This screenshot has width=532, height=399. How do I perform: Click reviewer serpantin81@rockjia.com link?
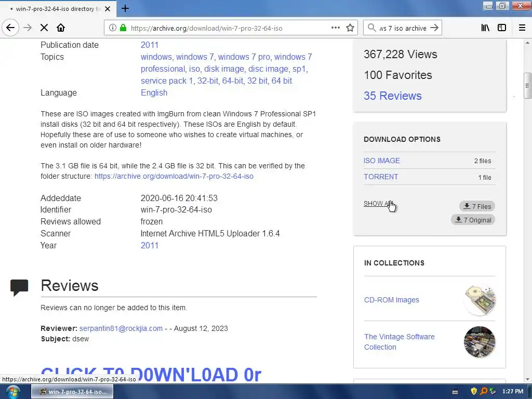coord(121,328)
